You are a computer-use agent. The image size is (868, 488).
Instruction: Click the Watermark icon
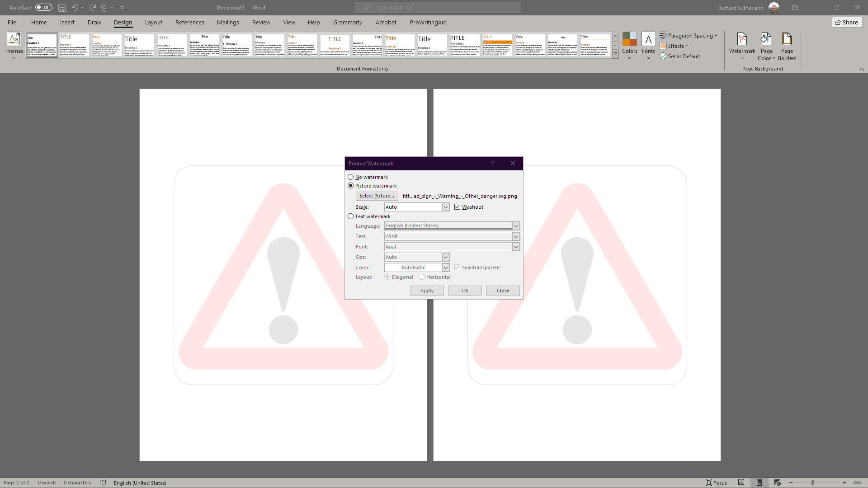(x=742, y=45)
